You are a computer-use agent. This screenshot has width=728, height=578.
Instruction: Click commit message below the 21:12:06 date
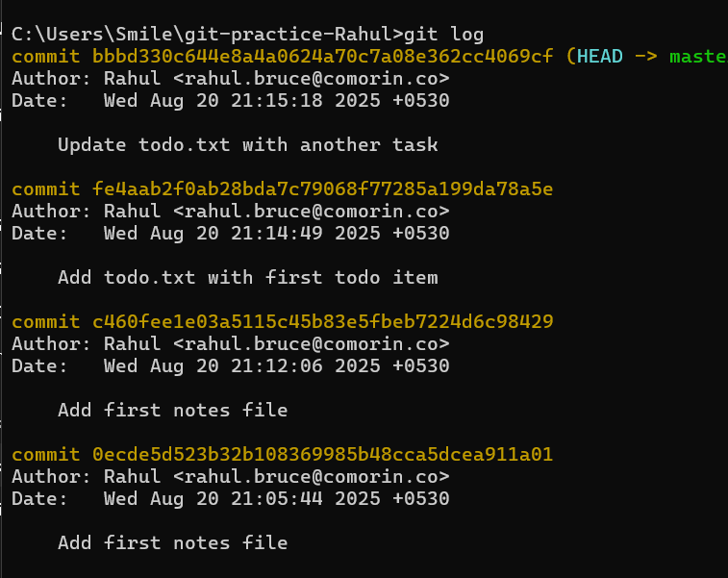[x=172, y=410]
